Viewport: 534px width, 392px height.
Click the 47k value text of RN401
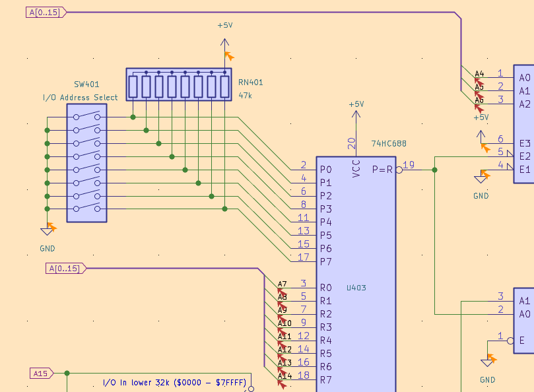click(x=246, y=96)
